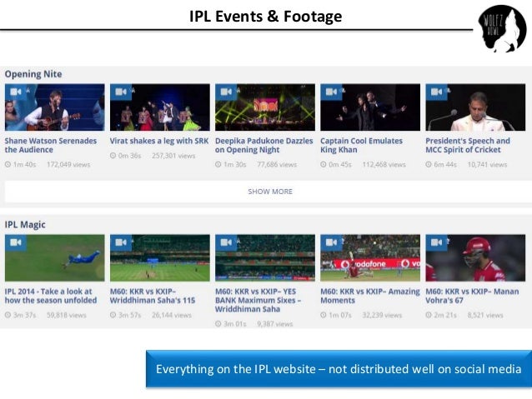Click video camera icon on IPL 2014 season thumbnail

pos(16,242)
